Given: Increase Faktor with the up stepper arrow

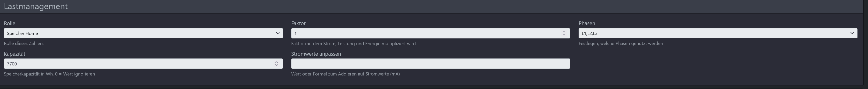Looking at the screenshot, I should click(x=564, y=32).
